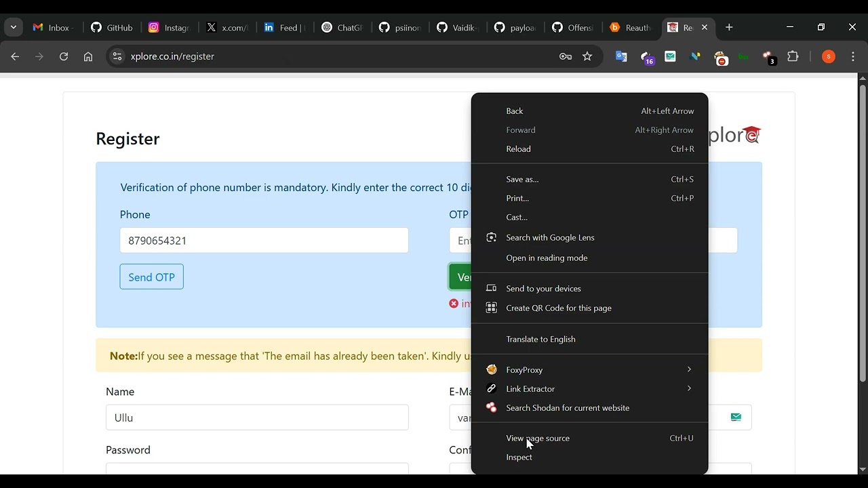This screenshot has width=868, height=488.
Task: Switch to the payload GitHub tab
Action: 517,27
